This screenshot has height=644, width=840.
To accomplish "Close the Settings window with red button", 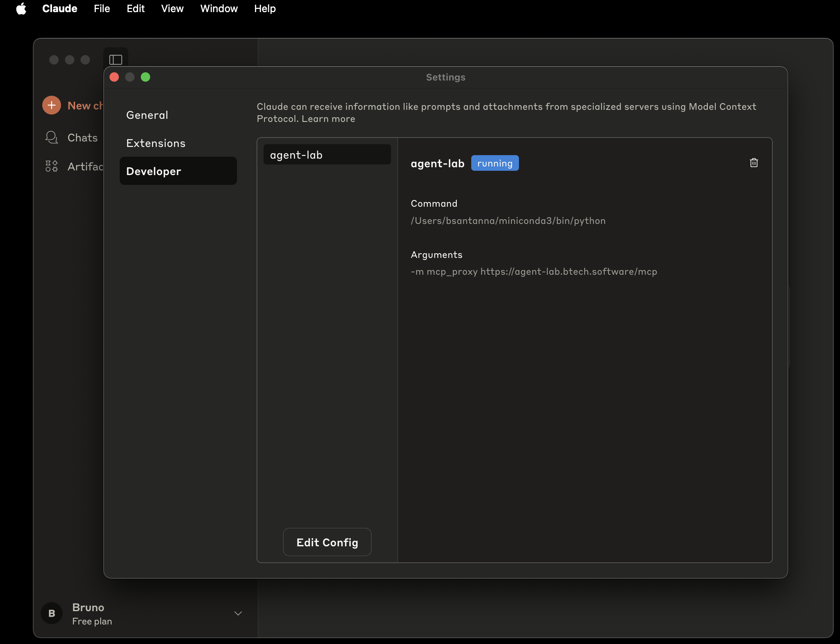I will click(x=114, y=77).
